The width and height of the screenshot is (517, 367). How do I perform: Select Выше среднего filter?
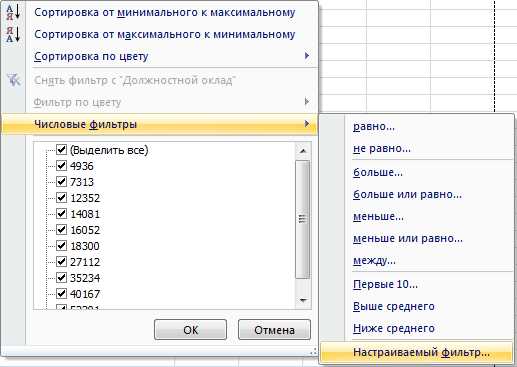coord(394,306)
